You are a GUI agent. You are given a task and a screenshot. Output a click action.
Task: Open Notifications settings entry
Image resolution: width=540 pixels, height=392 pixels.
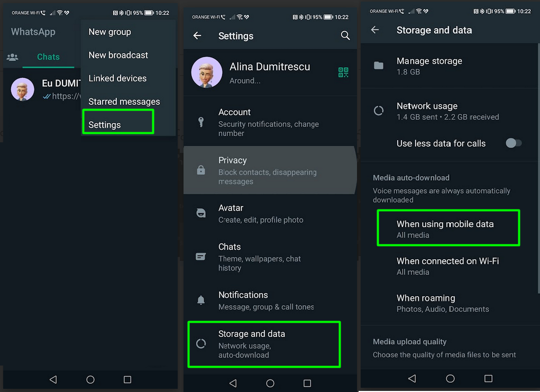click(x=270, y=300)
